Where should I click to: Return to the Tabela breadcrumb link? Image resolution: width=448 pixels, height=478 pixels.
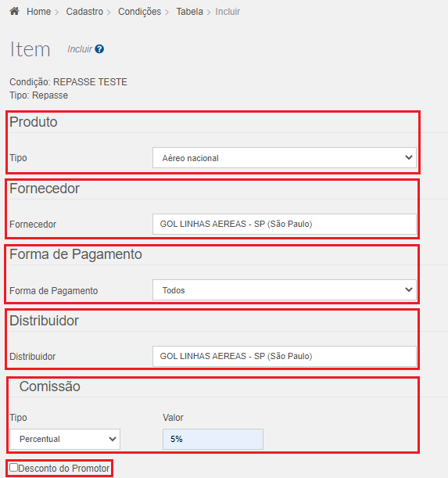tap(189, 12)
